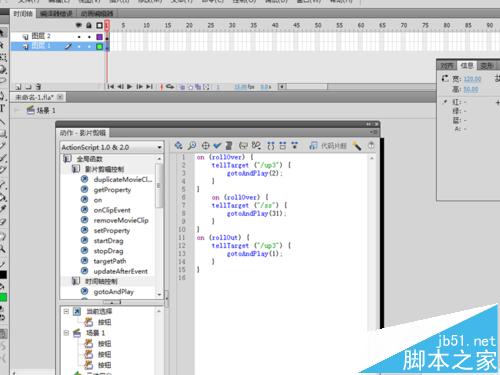Screen dimensions: 500x375
Task: Click height value 50.00 in Info panel
Action: [x=470, y=89]
